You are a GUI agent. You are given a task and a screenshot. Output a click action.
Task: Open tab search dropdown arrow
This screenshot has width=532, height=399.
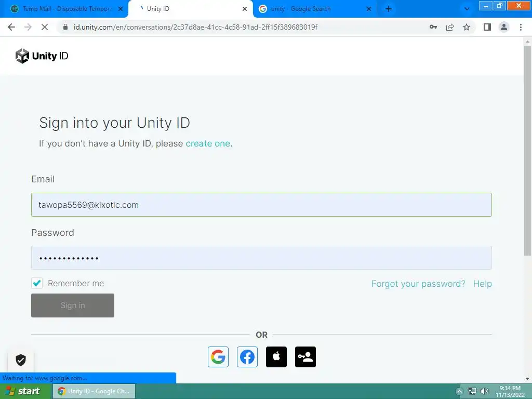(467, 9)
